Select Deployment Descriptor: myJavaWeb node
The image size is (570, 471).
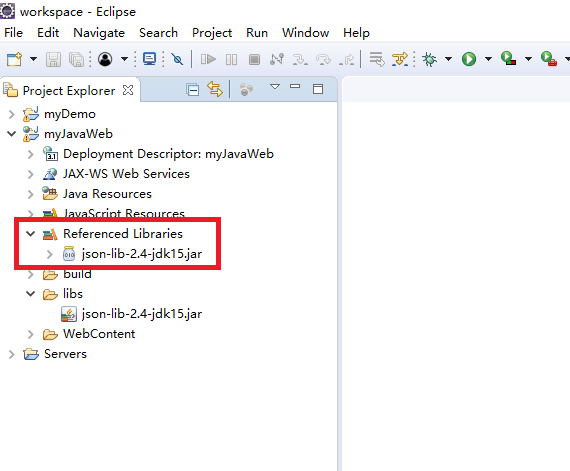168,154
